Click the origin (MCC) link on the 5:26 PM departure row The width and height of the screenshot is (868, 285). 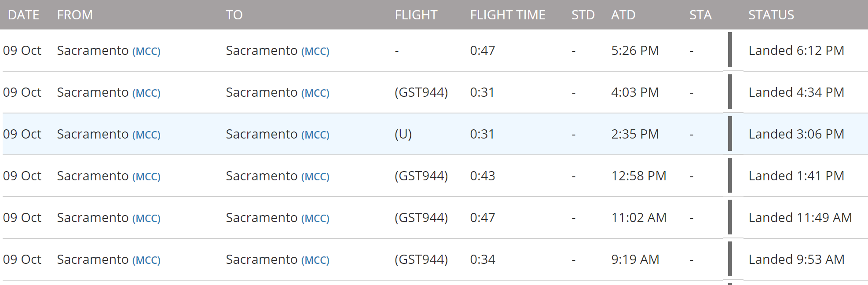(x=146, y=51)
